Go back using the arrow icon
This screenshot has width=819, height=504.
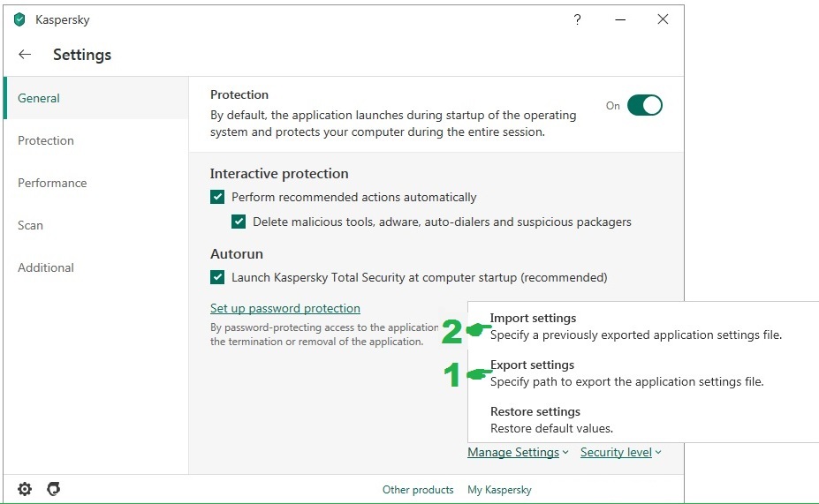(25, 54)
